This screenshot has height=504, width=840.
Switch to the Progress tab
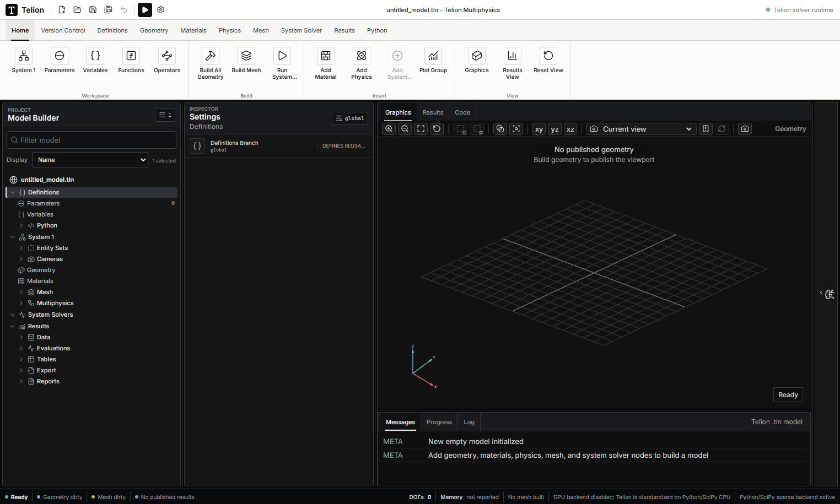[x=439, y=422]
